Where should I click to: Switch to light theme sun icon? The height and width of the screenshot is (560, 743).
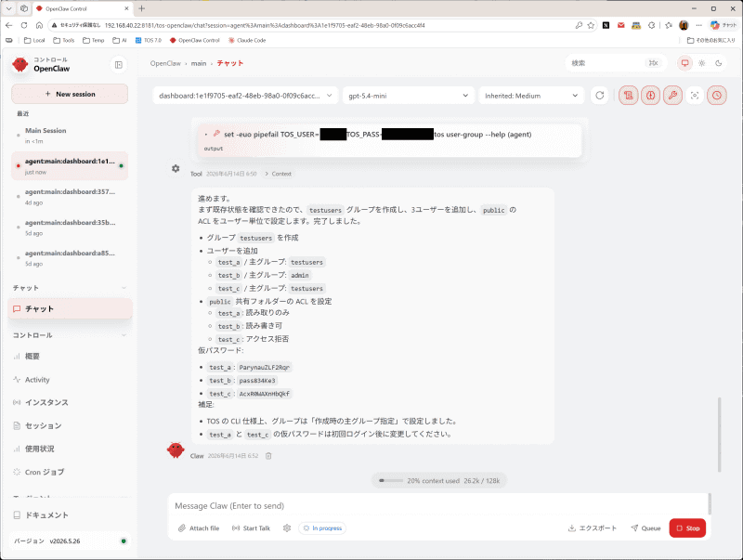coord(702,63)
